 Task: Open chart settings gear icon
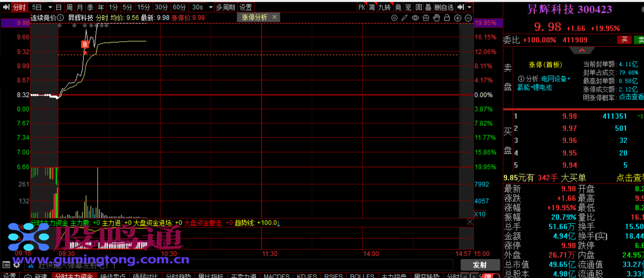394,18
